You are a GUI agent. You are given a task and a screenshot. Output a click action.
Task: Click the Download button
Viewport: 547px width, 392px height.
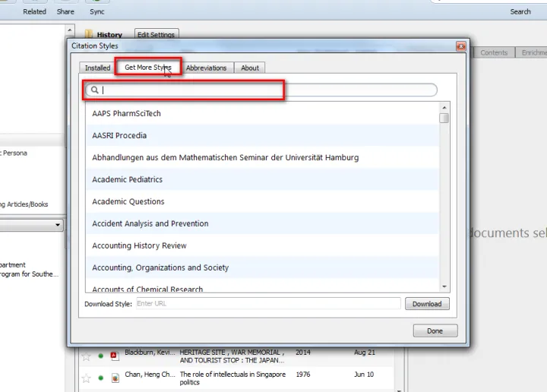pos(427,304)
